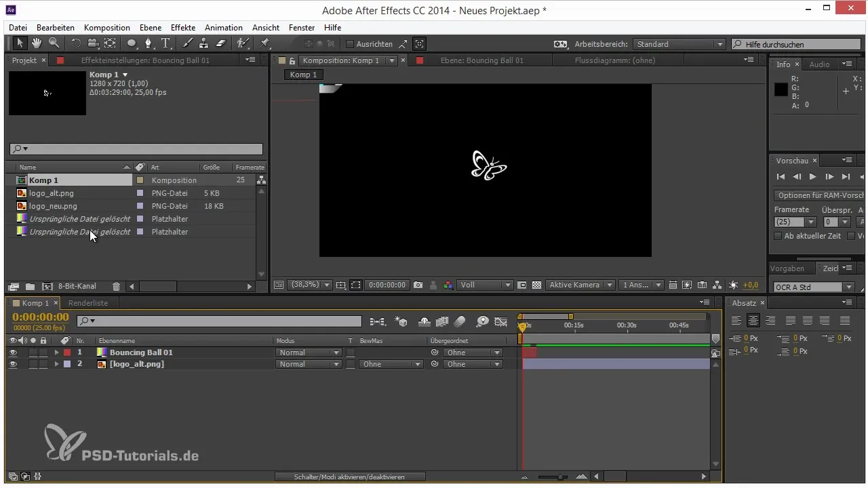Select the Rotation tool

(75, 43)
